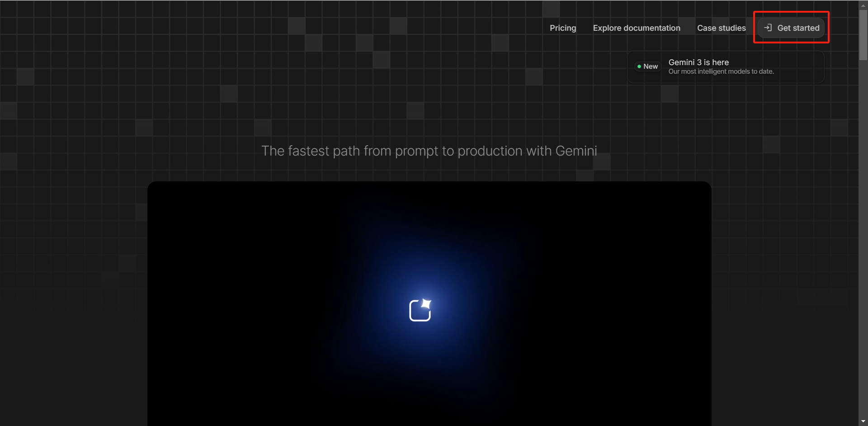Click the vertical scrollbar thumb
Image resolution: width=868 pixels, height=426 pixels.
[x=863, y=34]
